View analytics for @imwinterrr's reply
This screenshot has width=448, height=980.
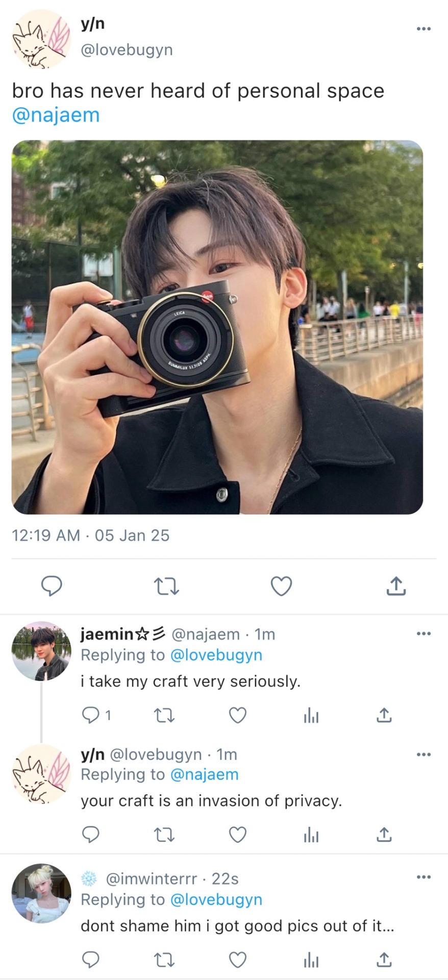(311, 961)
